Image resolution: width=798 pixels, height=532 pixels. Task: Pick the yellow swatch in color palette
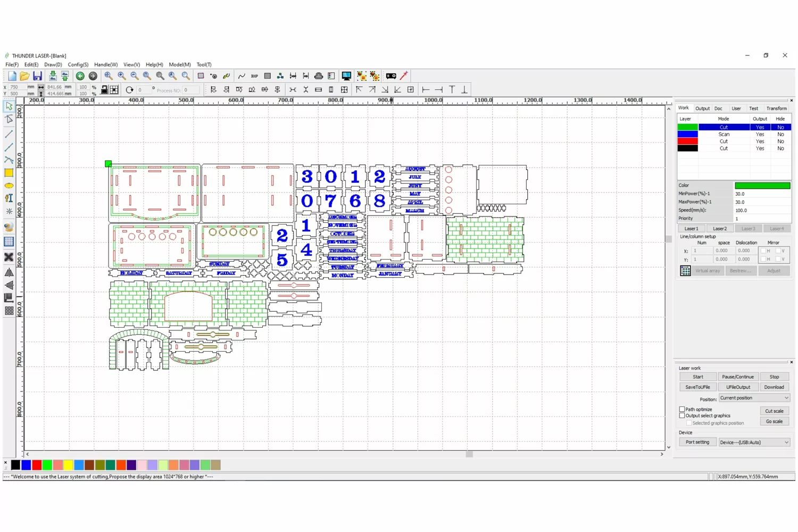tap(68, 465)
